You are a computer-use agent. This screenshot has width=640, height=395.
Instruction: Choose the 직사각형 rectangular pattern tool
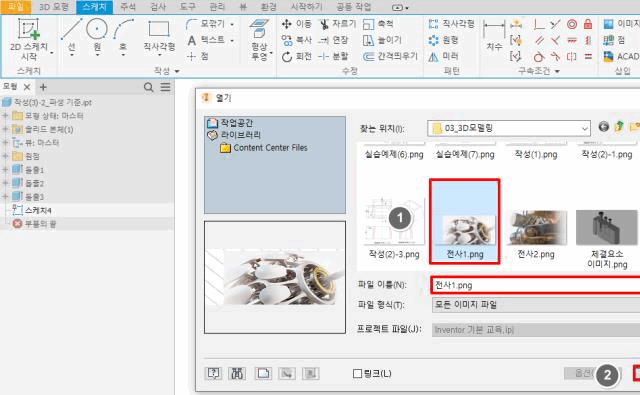click(x=451, y=24)
